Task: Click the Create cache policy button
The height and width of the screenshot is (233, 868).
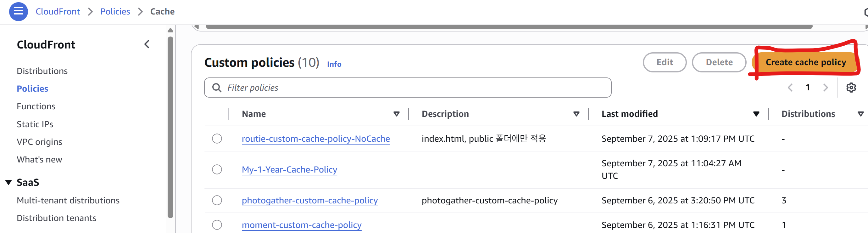Action: (806, 62)
